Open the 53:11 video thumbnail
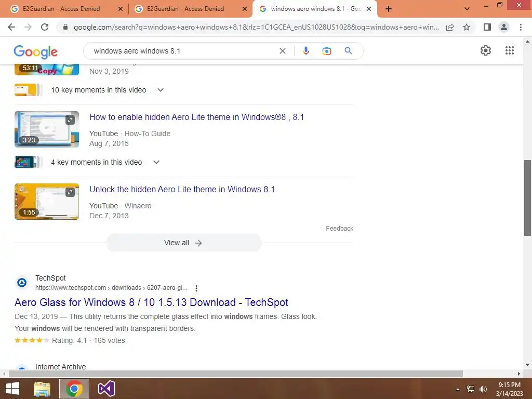This screenshot has height=399, width=532. click(x=47, y=69)
